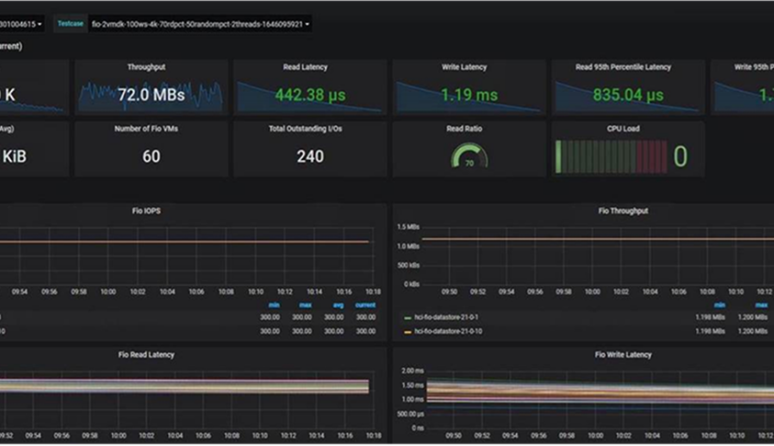Select the Total Outstanding I/Os panel value

[x=310, y=157]
